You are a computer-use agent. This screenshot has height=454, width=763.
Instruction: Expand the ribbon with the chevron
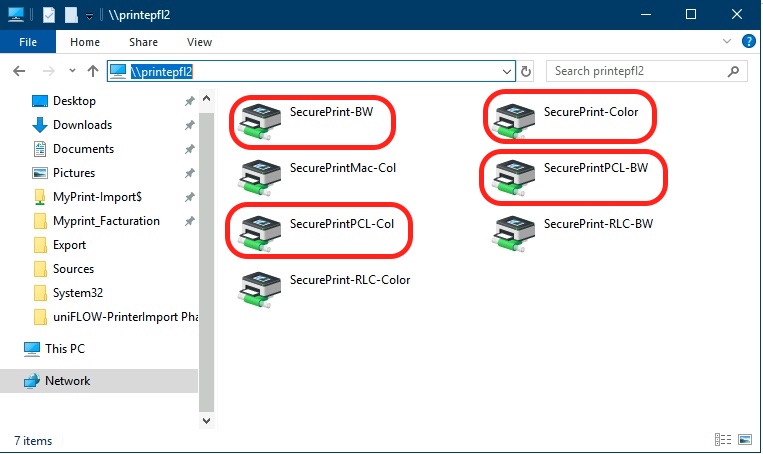click(727, 41)
